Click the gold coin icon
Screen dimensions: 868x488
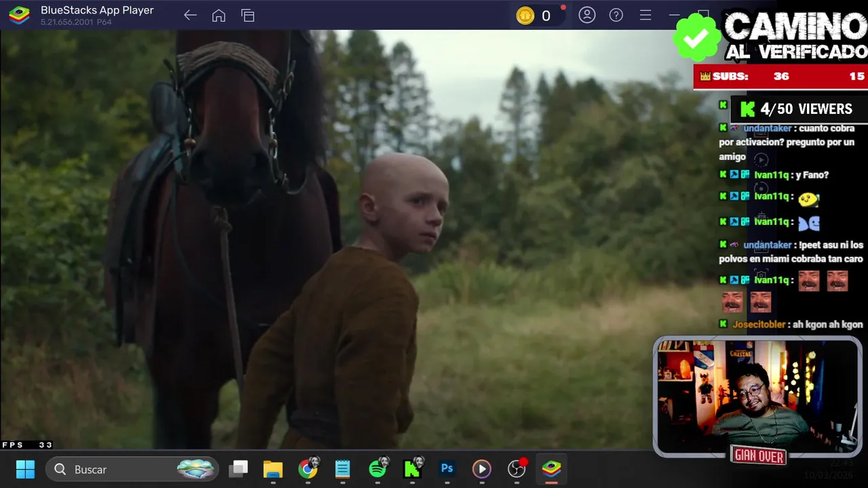point(526,16)
